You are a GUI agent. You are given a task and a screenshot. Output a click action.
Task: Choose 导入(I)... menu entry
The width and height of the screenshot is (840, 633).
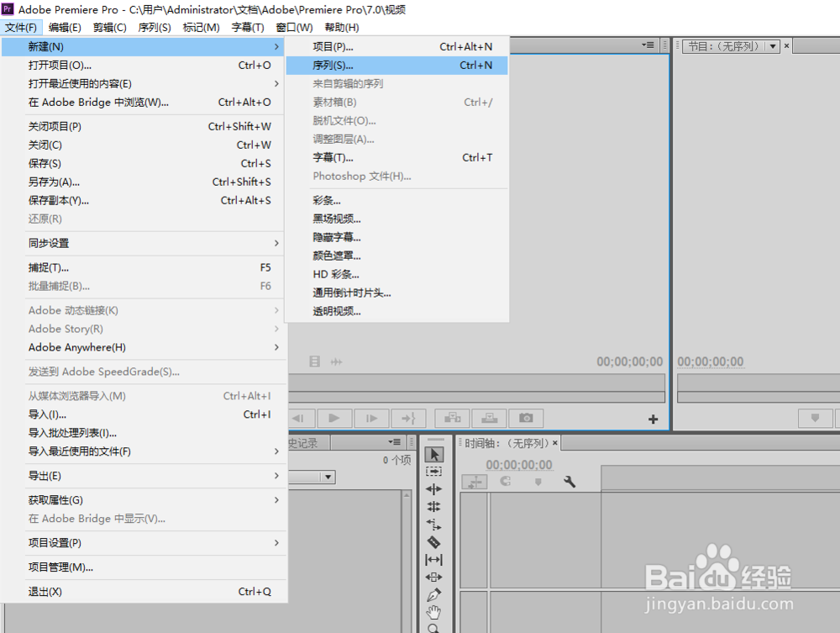click(143, 414)
